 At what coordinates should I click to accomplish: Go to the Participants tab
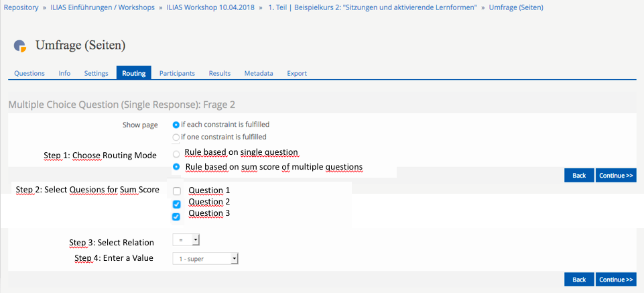point(177,73)
